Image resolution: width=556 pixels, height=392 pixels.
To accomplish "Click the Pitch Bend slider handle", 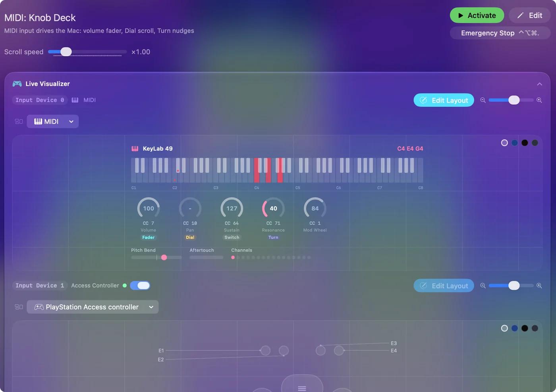I will coord(164,257).
